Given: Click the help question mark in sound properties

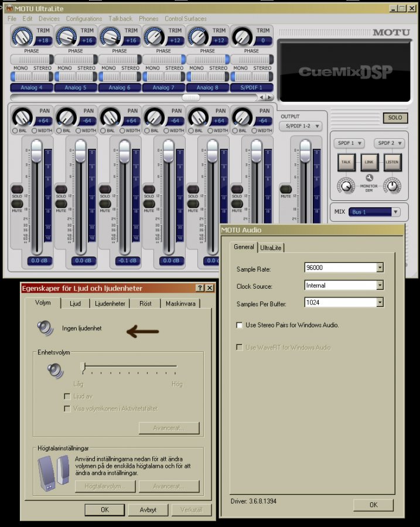Looking at the screenshot, I should [200, 288].
